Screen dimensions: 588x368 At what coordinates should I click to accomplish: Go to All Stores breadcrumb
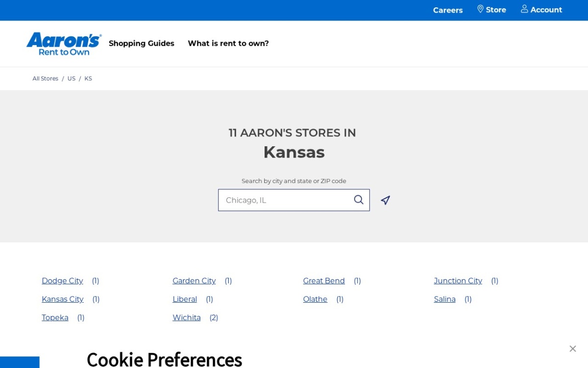46,79
